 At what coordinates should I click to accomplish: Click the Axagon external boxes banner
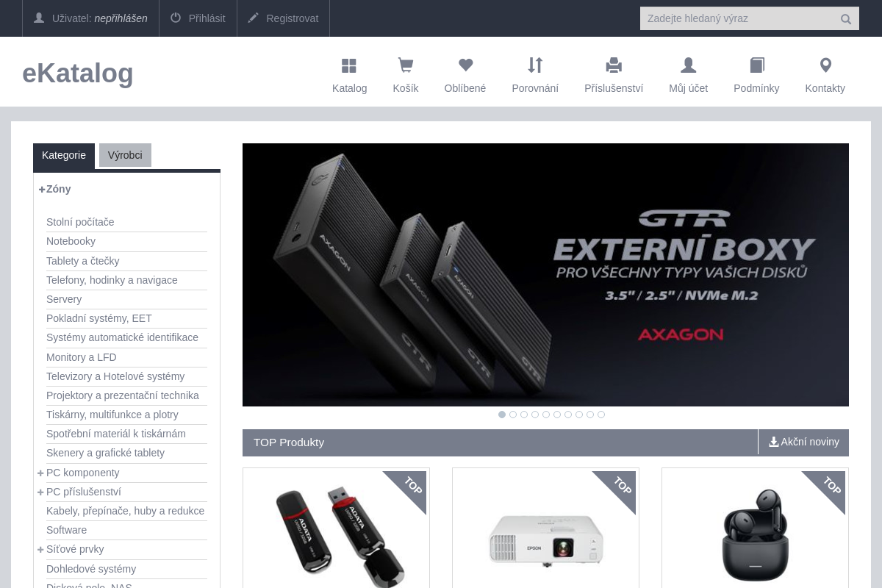[x=545, y=275]
